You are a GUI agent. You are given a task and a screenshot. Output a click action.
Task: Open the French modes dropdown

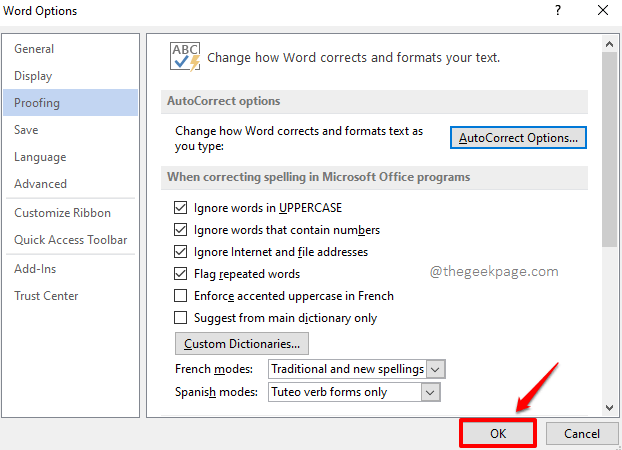click(x=435, y=370)
